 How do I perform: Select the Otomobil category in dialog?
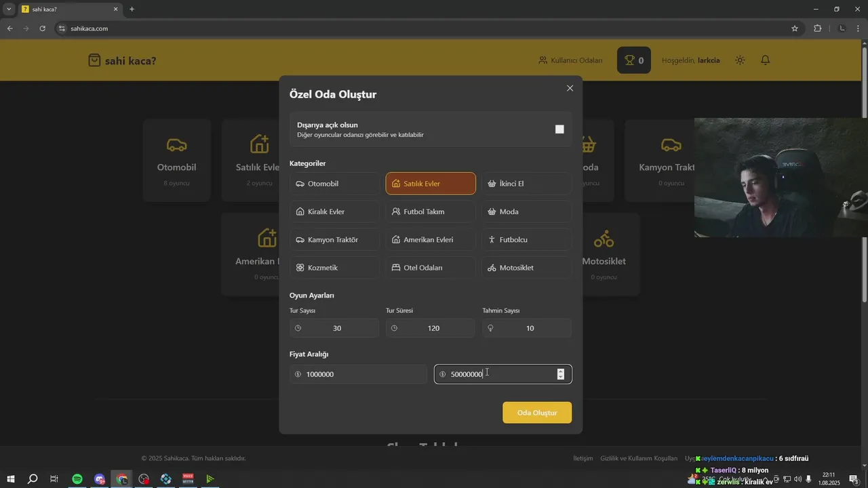click(335, 184)
